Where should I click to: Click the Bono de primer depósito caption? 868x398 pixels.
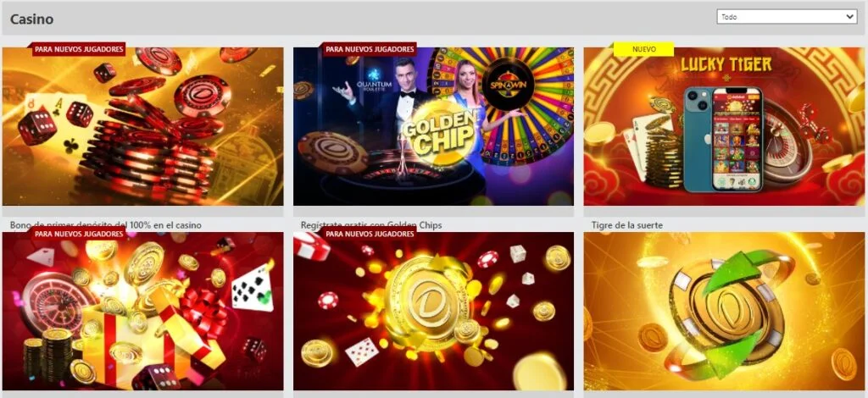point(106,225)
